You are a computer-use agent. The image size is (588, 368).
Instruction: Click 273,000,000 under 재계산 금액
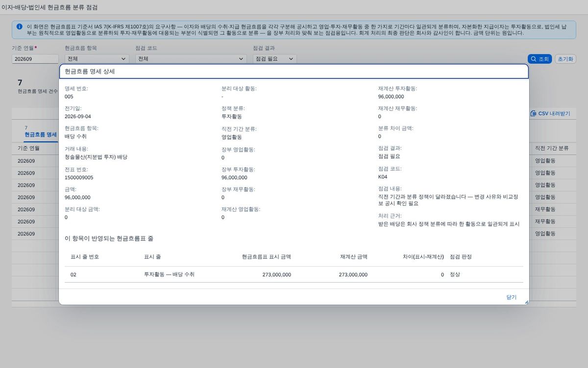tap(353, 275)
